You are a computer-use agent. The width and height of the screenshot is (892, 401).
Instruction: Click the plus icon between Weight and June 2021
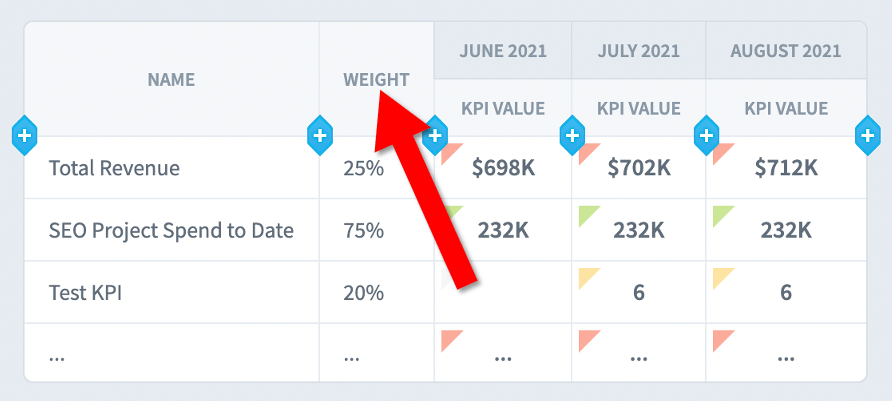coord(435,135)
